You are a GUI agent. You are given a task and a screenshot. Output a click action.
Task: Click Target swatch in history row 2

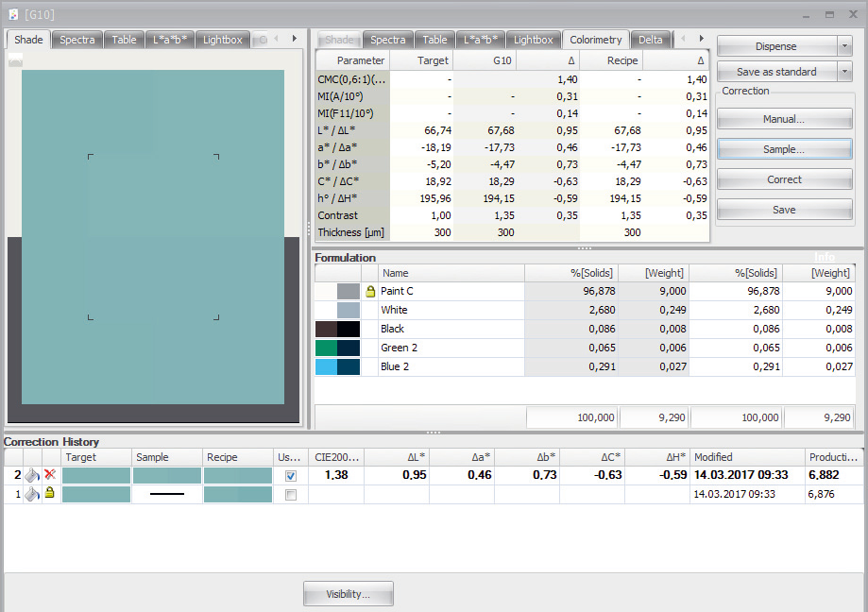(96, 475)
